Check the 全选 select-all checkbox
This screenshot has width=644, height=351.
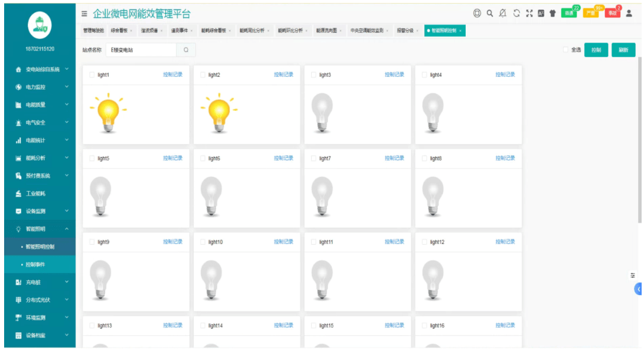565,50
